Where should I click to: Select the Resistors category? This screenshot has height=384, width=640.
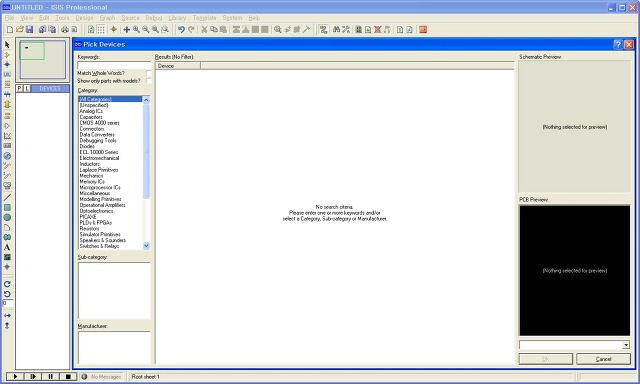tap(89, 229)
